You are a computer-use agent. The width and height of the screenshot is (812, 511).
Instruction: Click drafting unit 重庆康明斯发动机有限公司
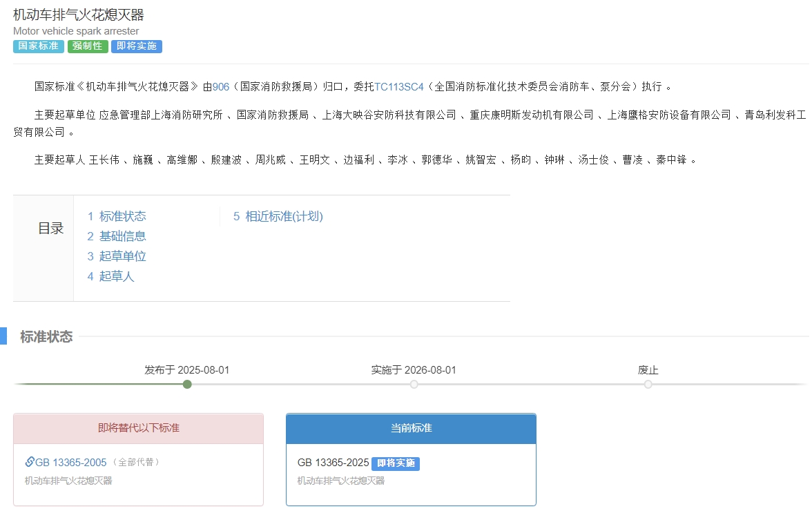point(532,115)
